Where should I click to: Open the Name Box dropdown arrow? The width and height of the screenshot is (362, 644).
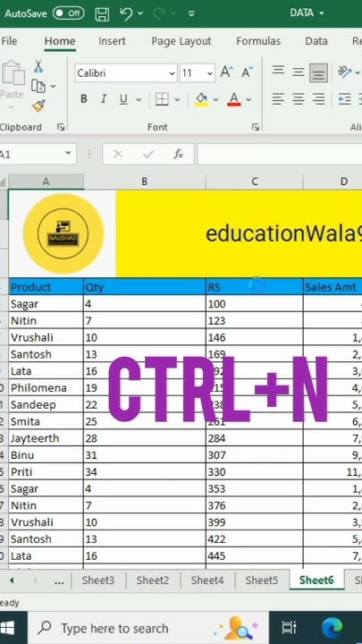[68, 154]
